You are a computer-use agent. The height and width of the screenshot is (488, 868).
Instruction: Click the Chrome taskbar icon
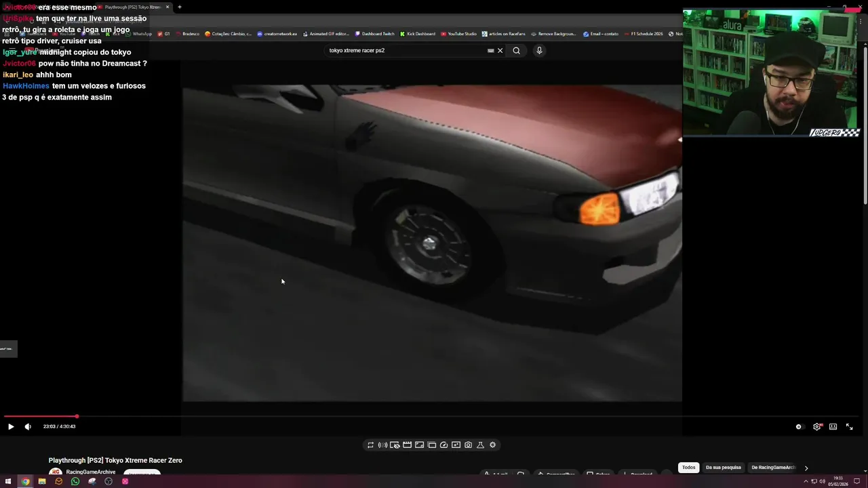[x=25, y=481]
